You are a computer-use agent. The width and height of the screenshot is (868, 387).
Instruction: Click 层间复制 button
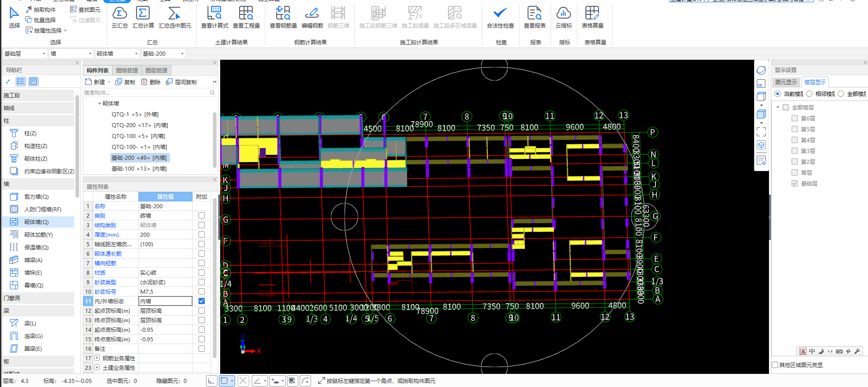(x=181, y=82)
